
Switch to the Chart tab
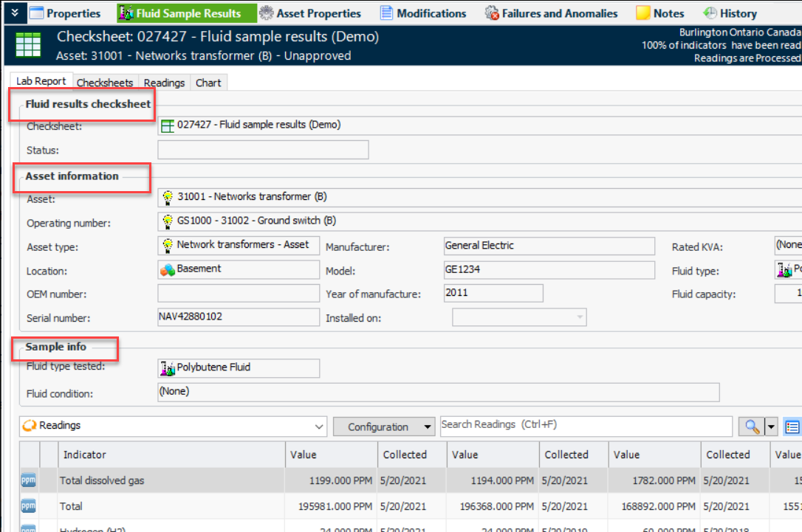208,83
